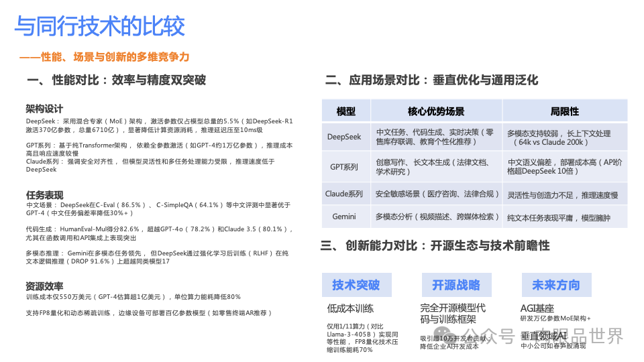Click the 技术突破 label box
The width and height of the screenshot is (644, 362).
tap(356, 285)
